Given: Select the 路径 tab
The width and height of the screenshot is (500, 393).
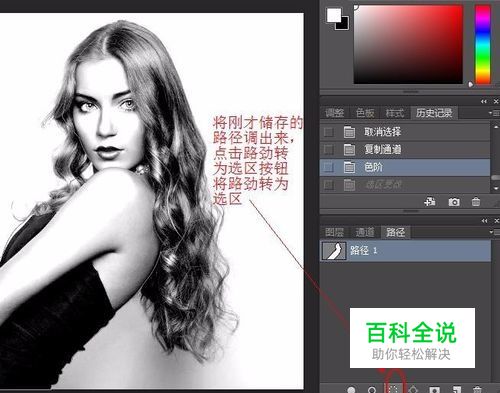Looking at the screenshot, I should coord(396,232).
